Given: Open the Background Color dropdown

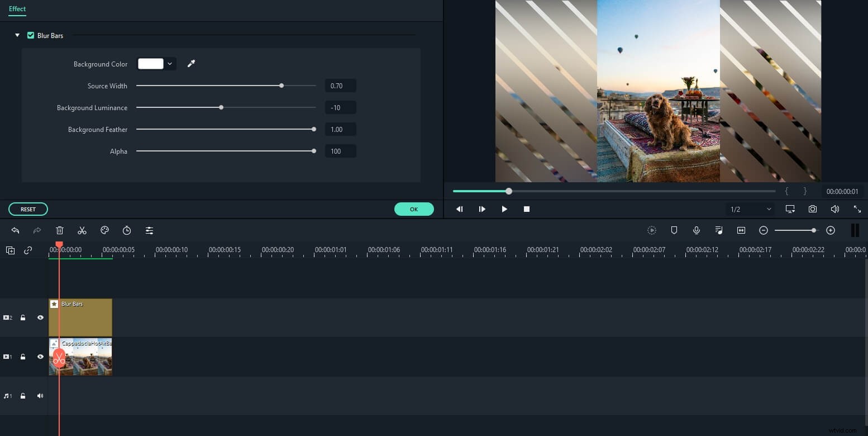Looking at the screenshot, I should coord(170,63).
